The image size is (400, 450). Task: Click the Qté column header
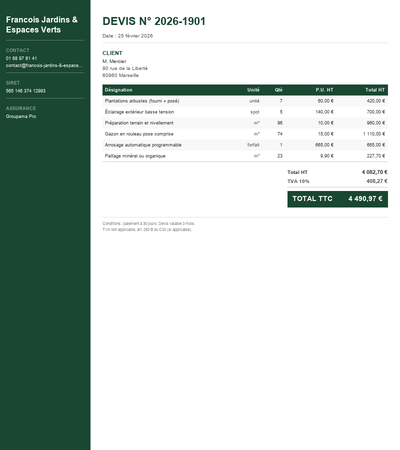[279, 90]
